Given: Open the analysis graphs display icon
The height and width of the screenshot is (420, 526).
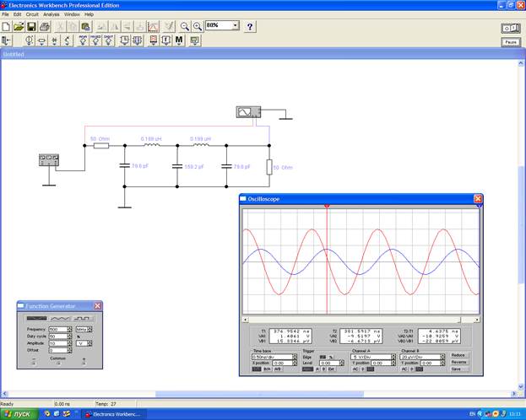Looking at the screenshot, I should [153, 27].
